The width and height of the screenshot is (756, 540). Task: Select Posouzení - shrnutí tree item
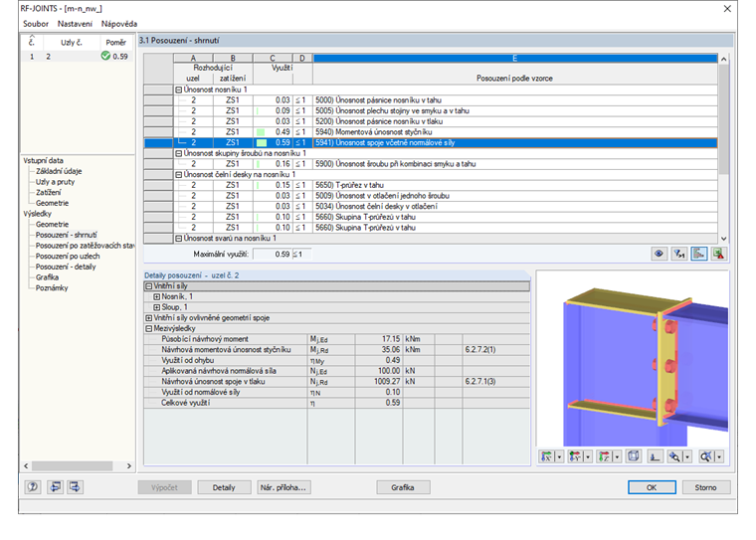click(66, 235)
